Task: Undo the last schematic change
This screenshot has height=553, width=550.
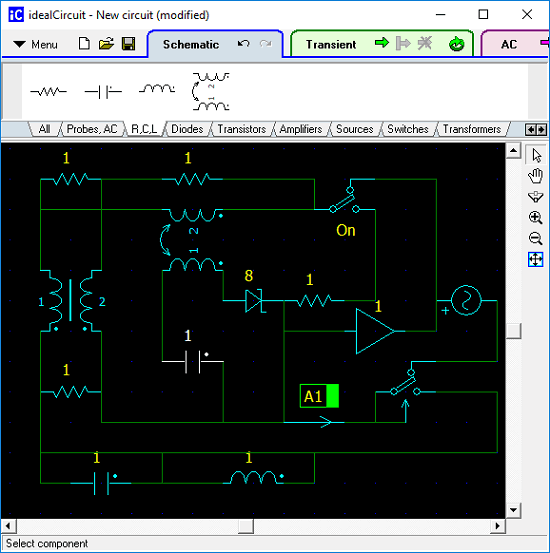Action: click(x=243, y=44)
